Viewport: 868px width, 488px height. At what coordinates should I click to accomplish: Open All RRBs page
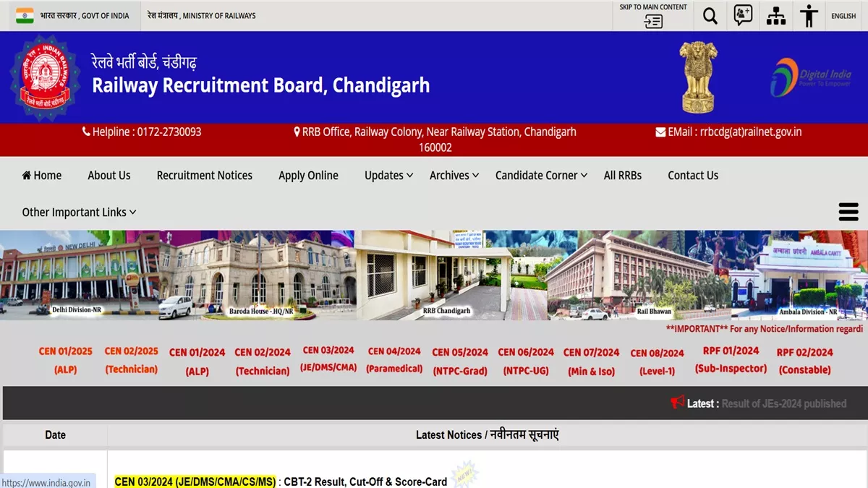click(623, 175)
